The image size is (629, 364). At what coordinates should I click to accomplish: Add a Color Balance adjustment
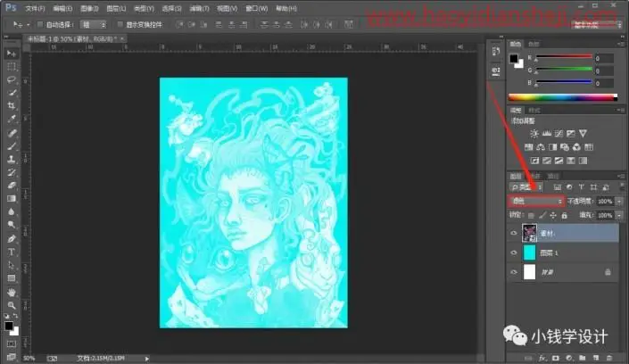tap(541, 147)
